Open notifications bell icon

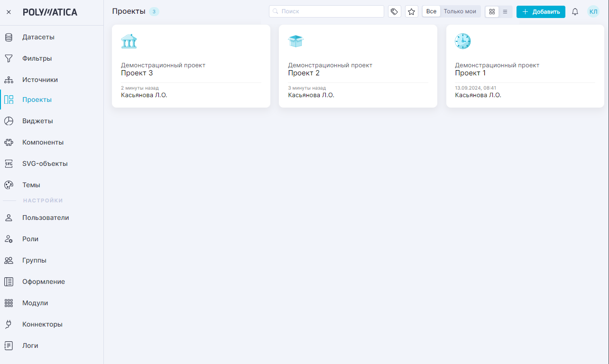[x=575, y=12]
